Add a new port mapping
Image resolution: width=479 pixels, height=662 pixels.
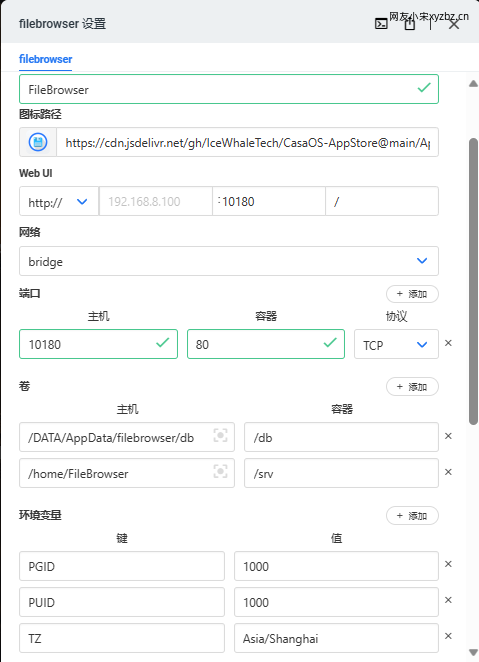click(x=412, y=294)
